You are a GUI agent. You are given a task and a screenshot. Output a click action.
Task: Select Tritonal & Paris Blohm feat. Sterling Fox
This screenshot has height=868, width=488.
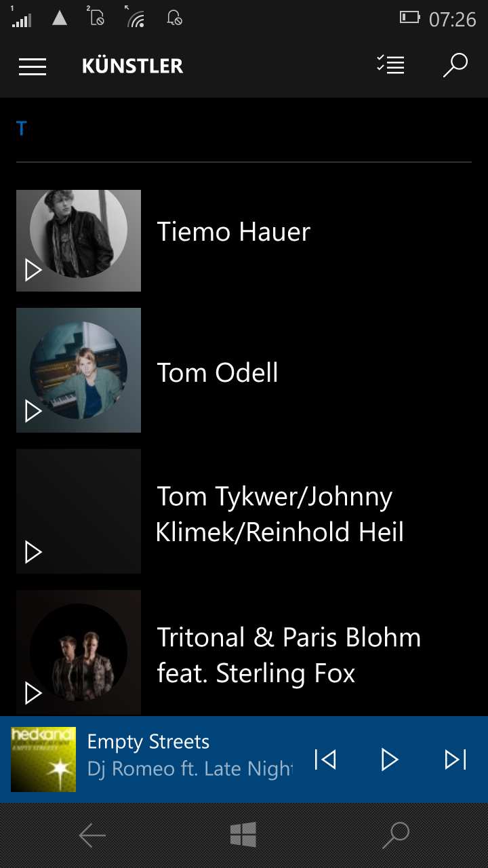[289, 655]
